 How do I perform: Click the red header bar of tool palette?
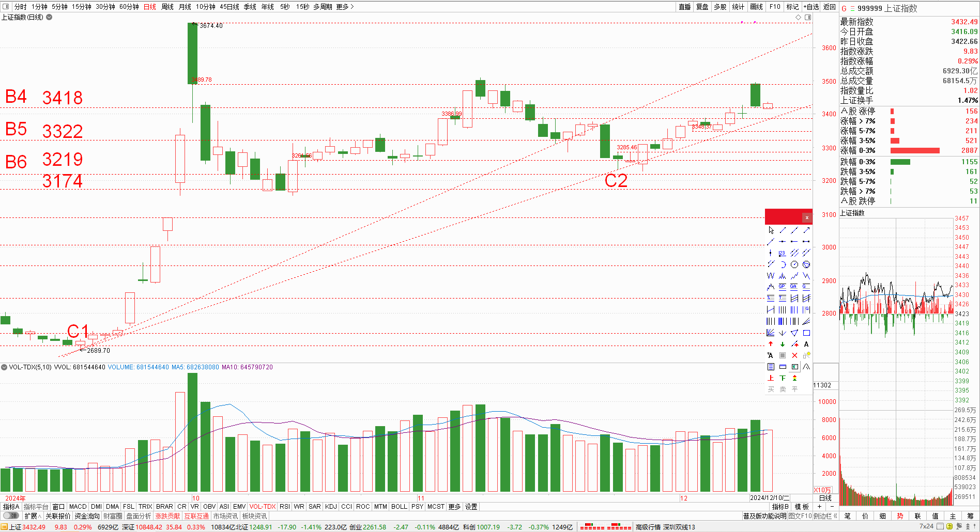[x=783, y=217]
